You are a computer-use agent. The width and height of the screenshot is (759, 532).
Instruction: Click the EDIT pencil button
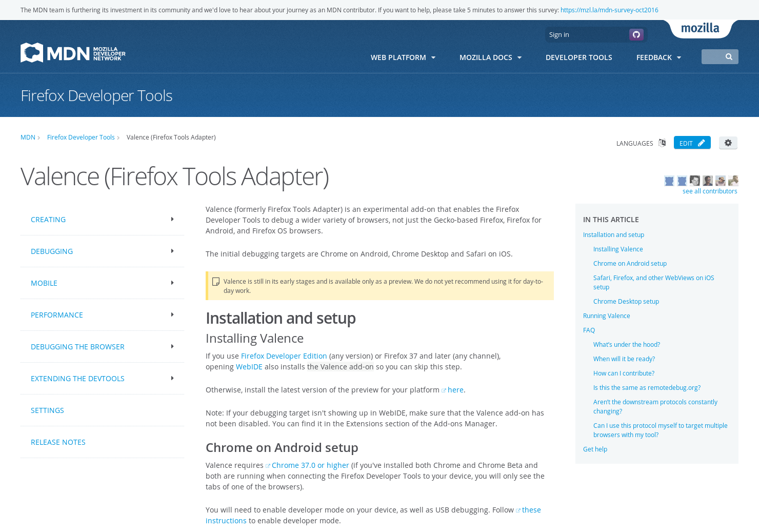pos(692,143)
